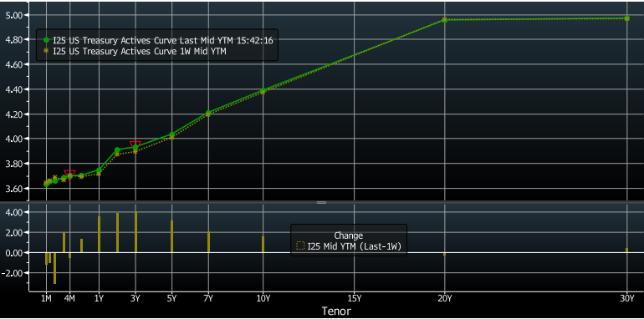Select the Change legend title
Screen dimensions: 644x319
click(x=348, y=235)
